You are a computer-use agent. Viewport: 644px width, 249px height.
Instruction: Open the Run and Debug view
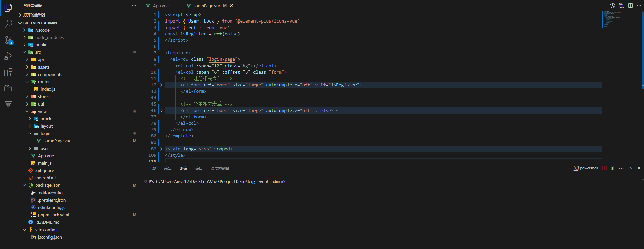(8, 56)
